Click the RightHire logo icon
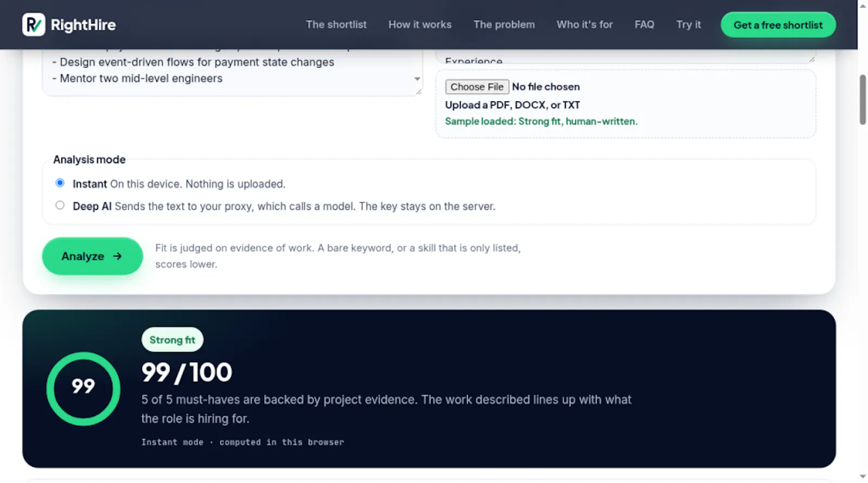 (x=34, y=24)
